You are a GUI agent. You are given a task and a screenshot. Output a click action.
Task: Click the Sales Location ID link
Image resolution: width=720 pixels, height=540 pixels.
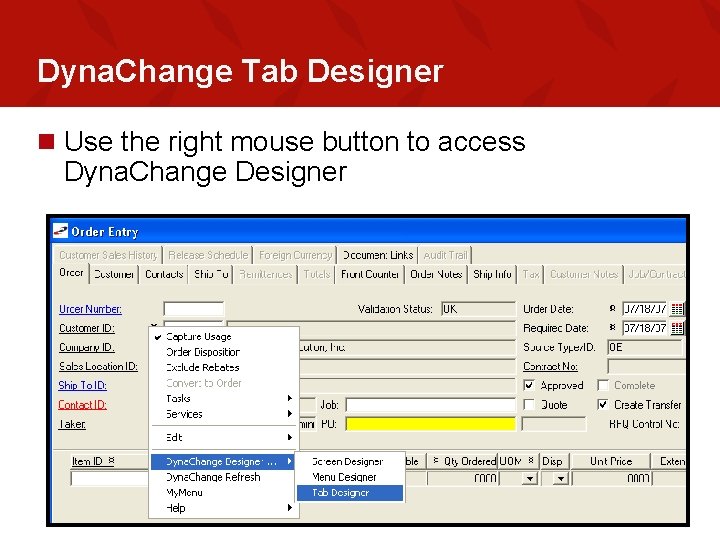pos(98,366)
